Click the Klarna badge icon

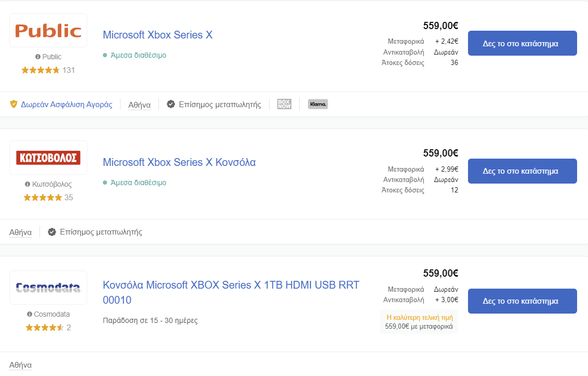point(318,104)
